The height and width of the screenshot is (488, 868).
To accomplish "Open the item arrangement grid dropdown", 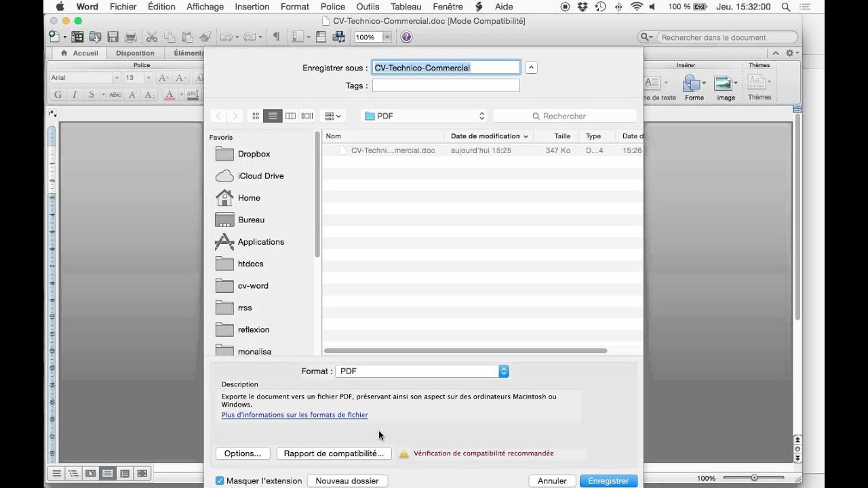I will (333, 116).
